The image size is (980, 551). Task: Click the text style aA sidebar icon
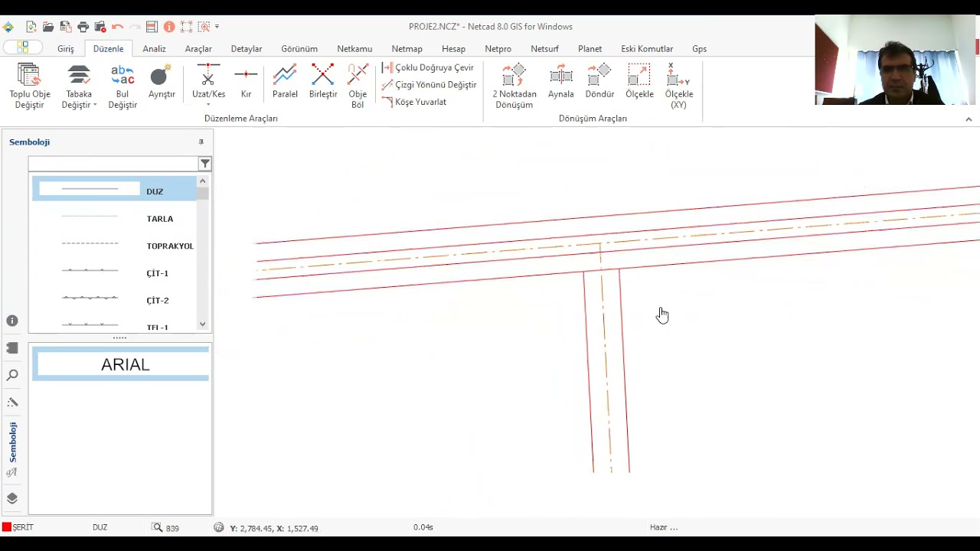12,473
